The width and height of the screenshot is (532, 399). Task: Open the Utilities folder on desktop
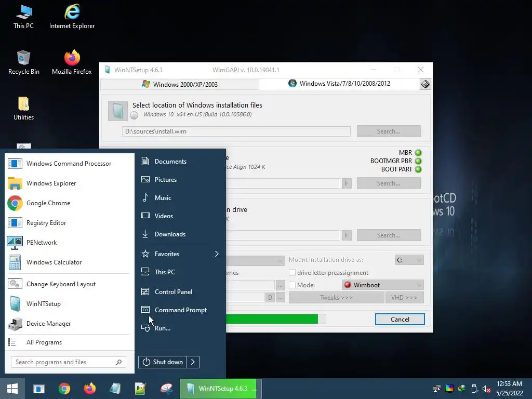[23, 108]
